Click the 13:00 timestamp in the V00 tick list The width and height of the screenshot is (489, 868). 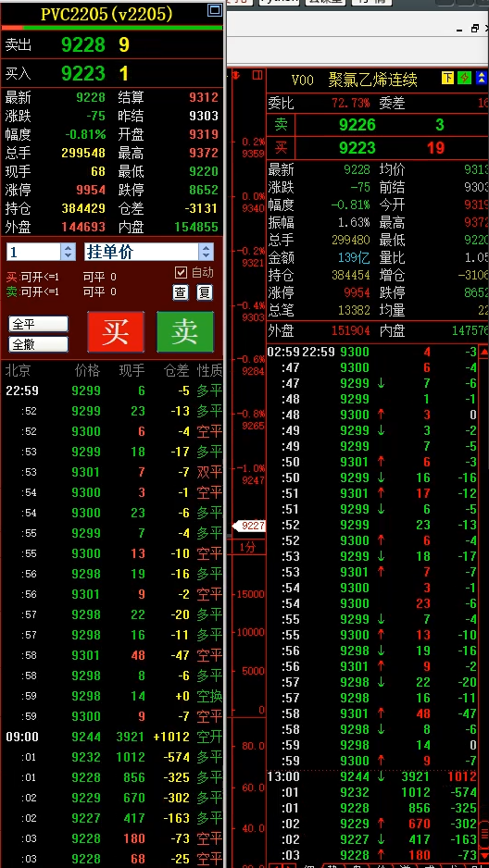pyautogui.click(x=283, y=776)
